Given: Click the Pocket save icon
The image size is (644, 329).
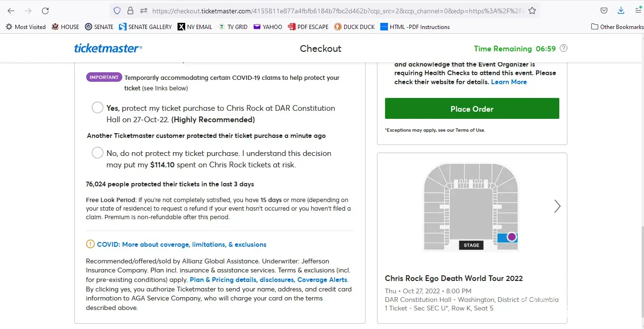Looking at the screenshot, I should click(x=604, y=10).
